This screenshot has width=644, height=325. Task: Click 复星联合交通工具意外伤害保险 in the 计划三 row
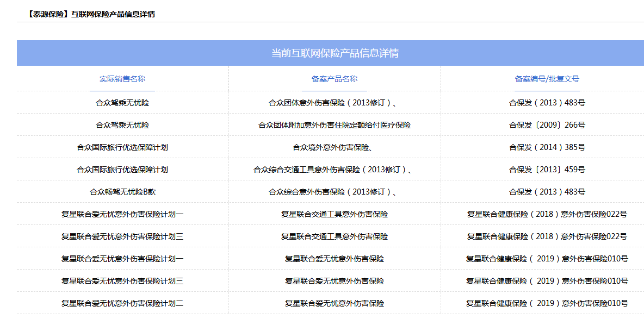335,236
